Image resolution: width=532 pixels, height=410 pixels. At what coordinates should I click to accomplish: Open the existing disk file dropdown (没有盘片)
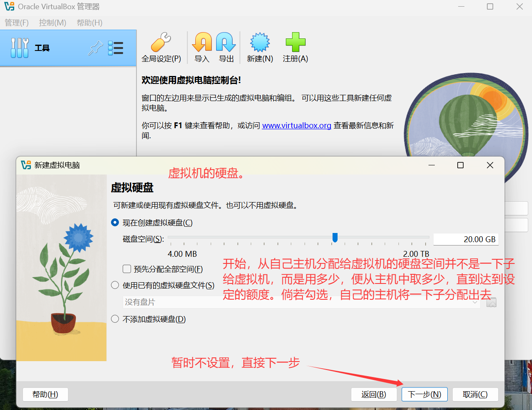pos(302,302)
